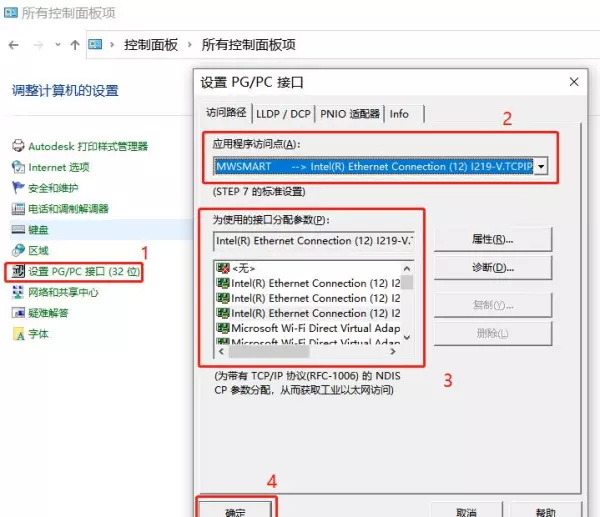This screenshot has height=517, width=600.
Task: Select the first Intel(R) Ethernet Connection list entry
Action: pyautogui.click(x=308, y=283)
